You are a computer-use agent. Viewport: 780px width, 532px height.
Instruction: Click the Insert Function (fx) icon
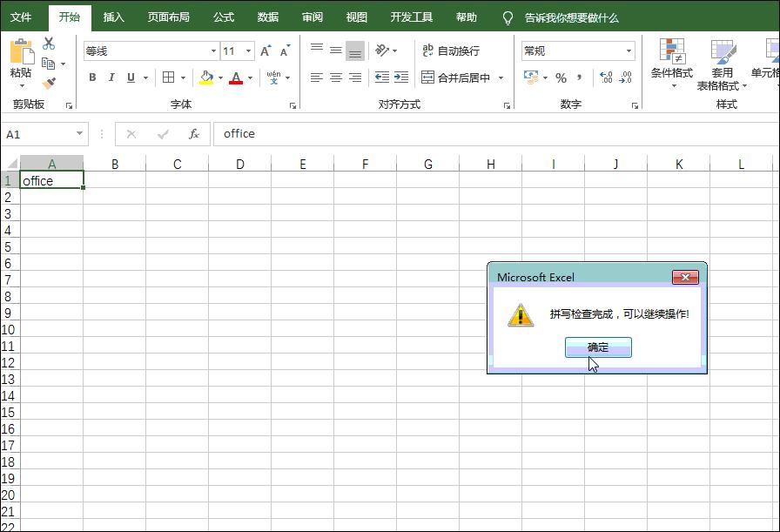[193, 134]
